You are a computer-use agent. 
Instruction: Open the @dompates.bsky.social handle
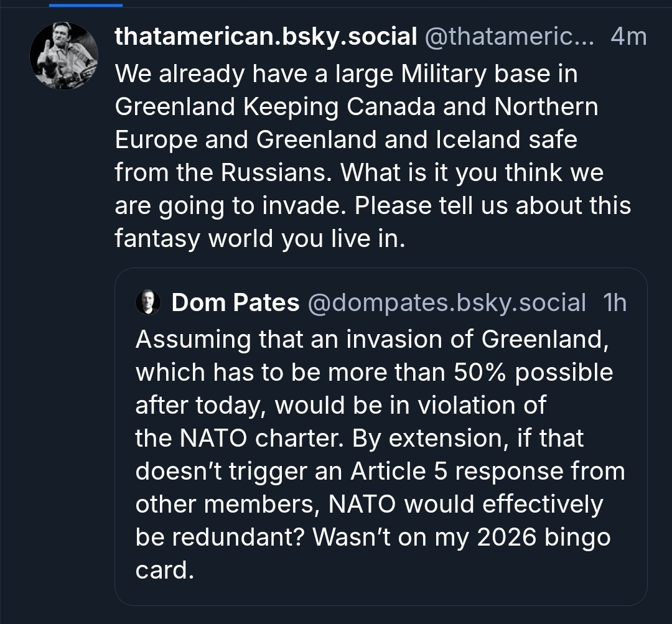tap(446, 303)
